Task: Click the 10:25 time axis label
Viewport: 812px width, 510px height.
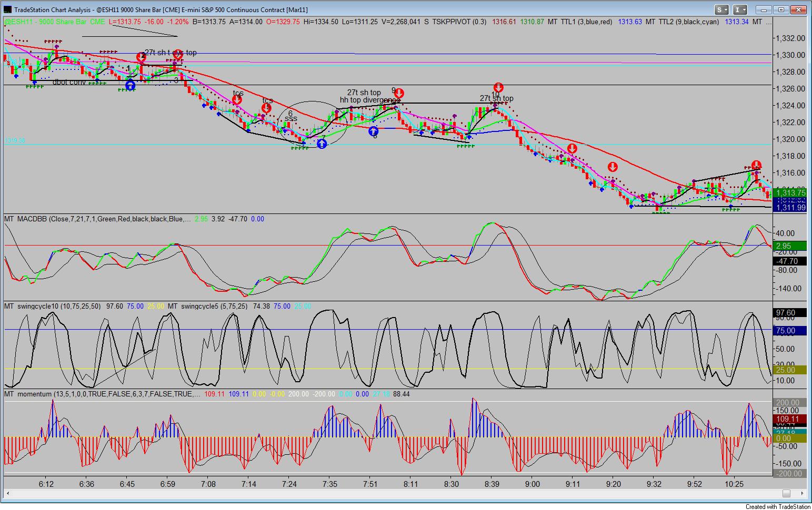Action: point(734,484)
